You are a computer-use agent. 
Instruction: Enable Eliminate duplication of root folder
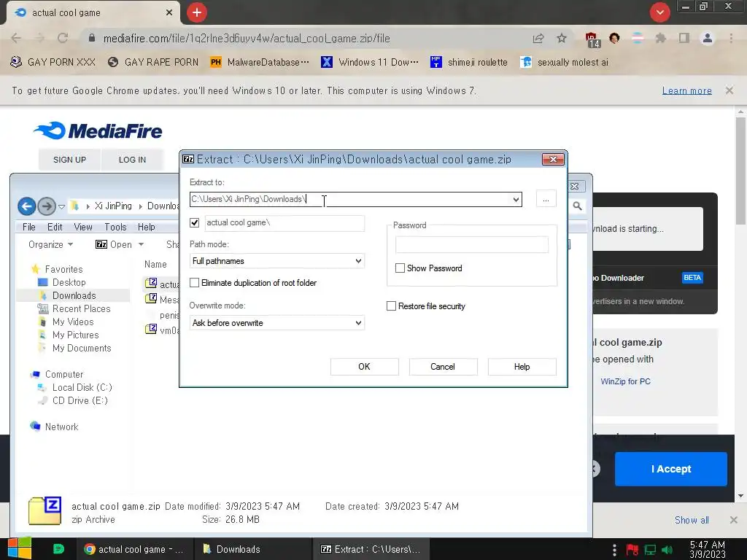194,282
